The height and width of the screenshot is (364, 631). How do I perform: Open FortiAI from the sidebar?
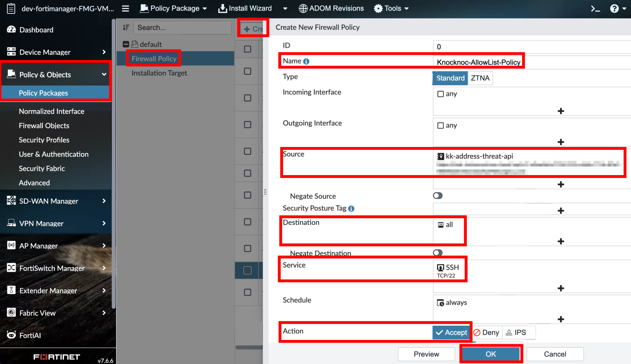[x=30, y=335]
